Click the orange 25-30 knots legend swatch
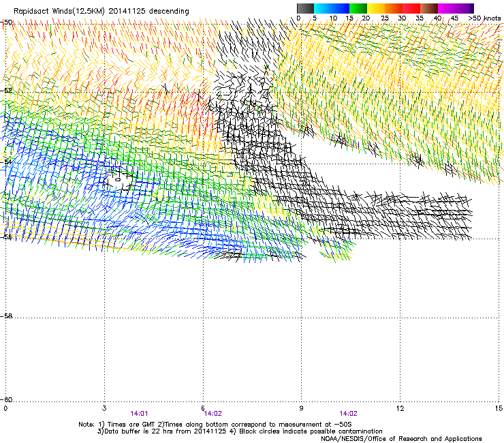Screen dimensions: 504x443 [394, 8]
